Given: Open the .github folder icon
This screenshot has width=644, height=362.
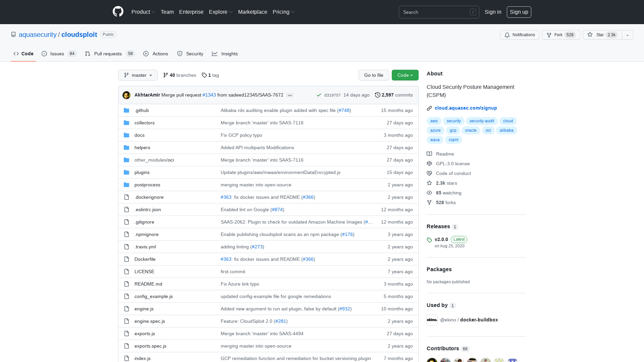Looking at the screenshot, I should tap(126, 110).
